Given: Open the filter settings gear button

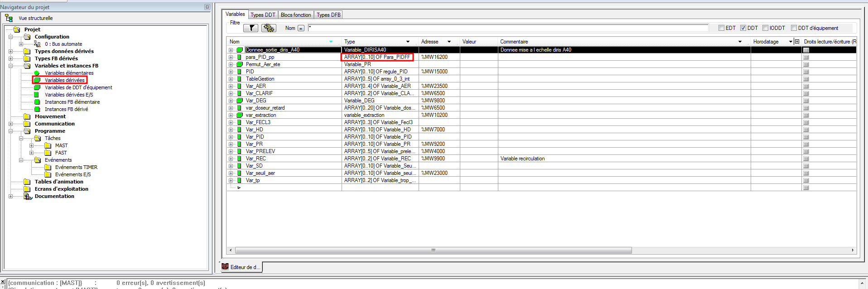Looking at the screenshot, I should [x=269, y=28].
